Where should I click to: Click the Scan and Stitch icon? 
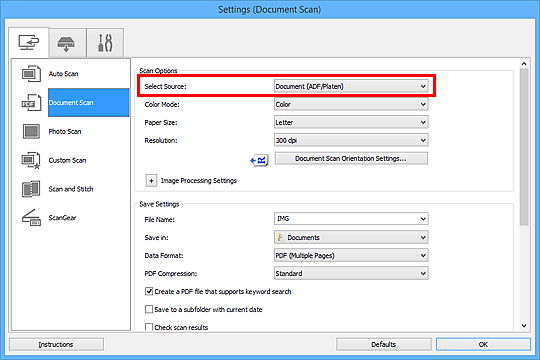[x=31, y=189]
